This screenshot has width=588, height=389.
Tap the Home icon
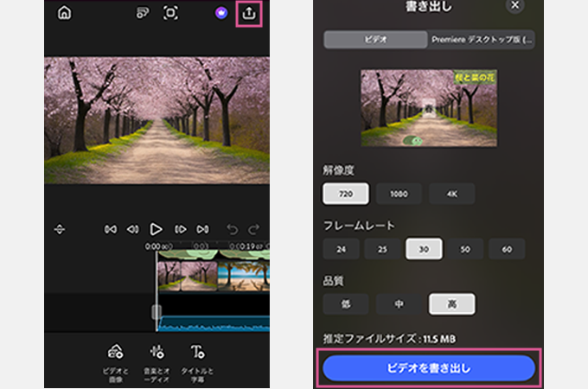click(64, 13)
